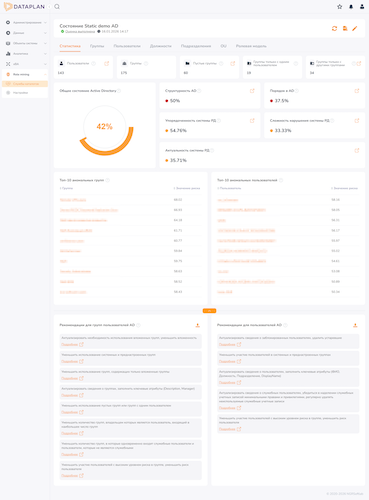The image size is (369, 500).
Task: Click help icon beside Структурность AD
Action: pos(199,91)
